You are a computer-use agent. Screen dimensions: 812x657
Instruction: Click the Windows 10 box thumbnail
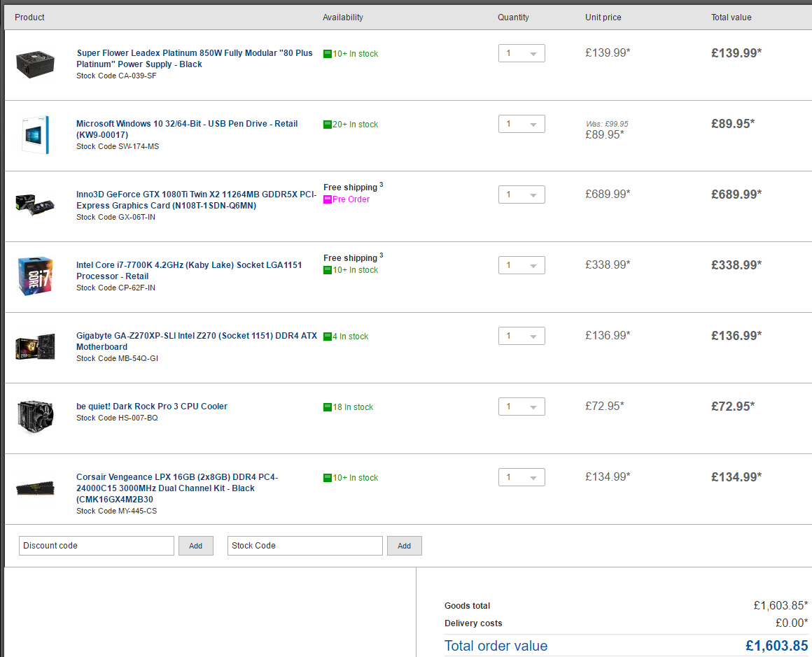[35, 134]
